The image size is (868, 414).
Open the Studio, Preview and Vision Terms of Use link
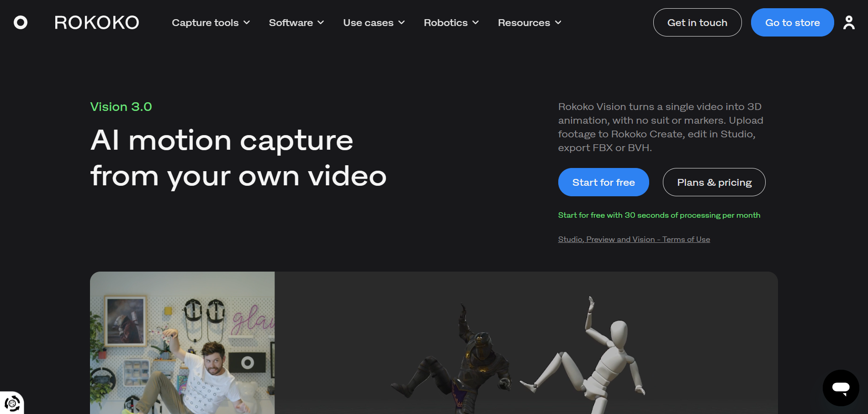coord(634,239)
